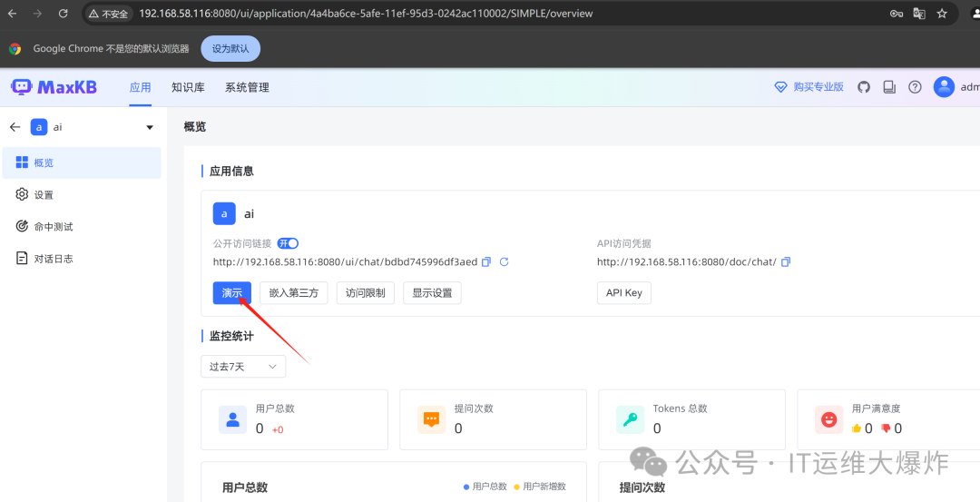
Task: Click the back arrow beside ai app
Action: (x=15, y=127)
